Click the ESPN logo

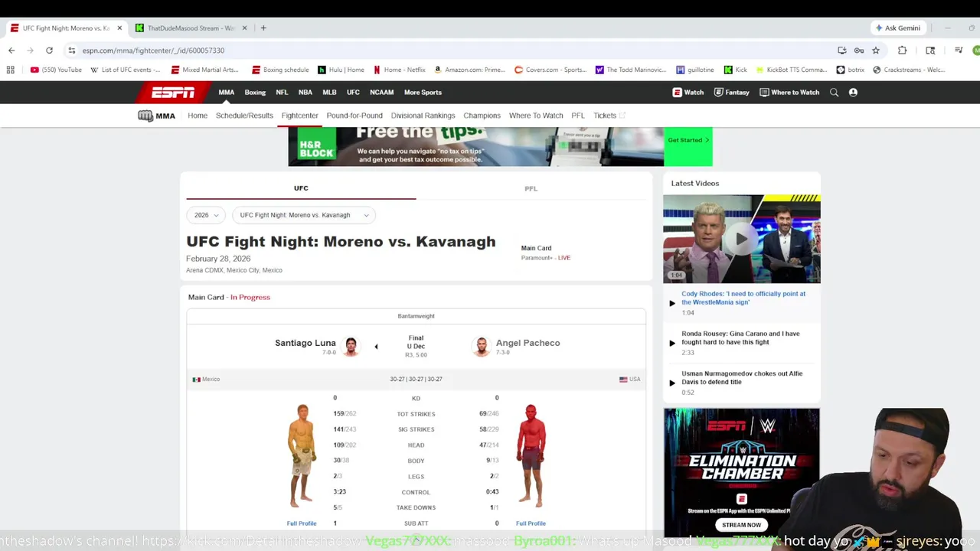[173, 93]
